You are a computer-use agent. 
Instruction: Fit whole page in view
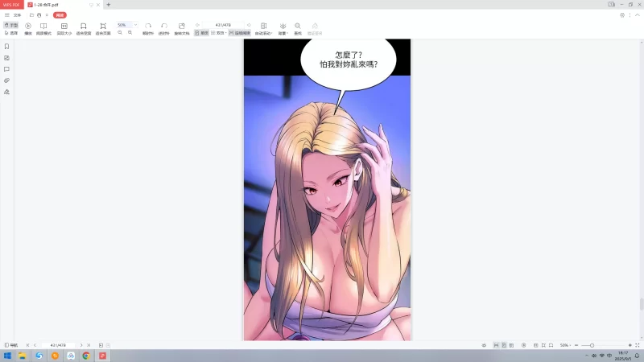(x=103, y=29)
